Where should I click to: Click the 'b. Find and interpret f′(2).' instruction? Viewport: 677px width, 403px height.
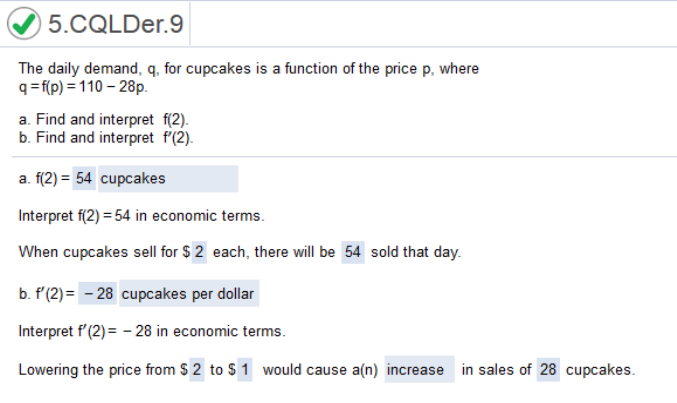tap(106, 138)
